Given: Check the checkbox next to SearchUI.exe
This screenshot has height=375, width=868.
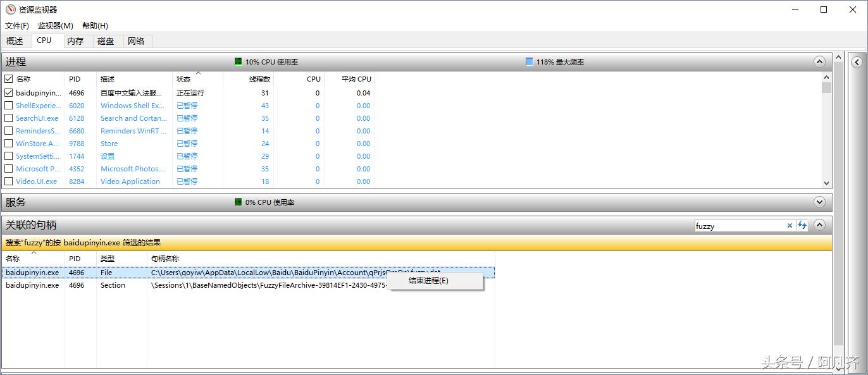Looking at the screenshot, I should point(9,118).
